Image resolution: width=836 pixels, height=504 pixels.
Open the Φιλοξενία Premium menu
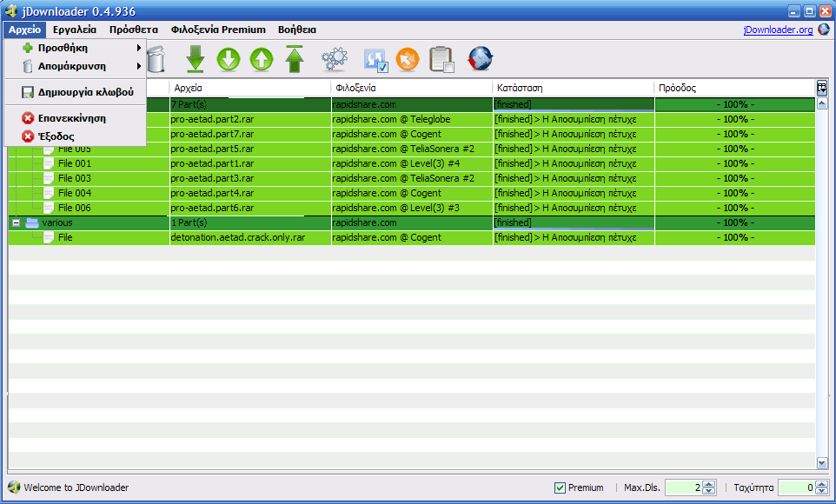point(218,30)
